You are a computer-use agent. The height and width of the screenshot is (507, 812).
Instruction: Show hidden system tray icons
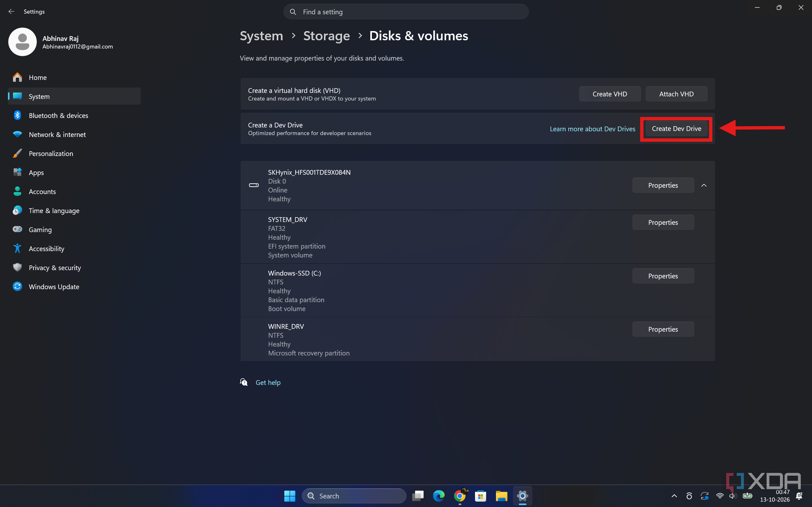pyautogui.click(x=674, y=496)
